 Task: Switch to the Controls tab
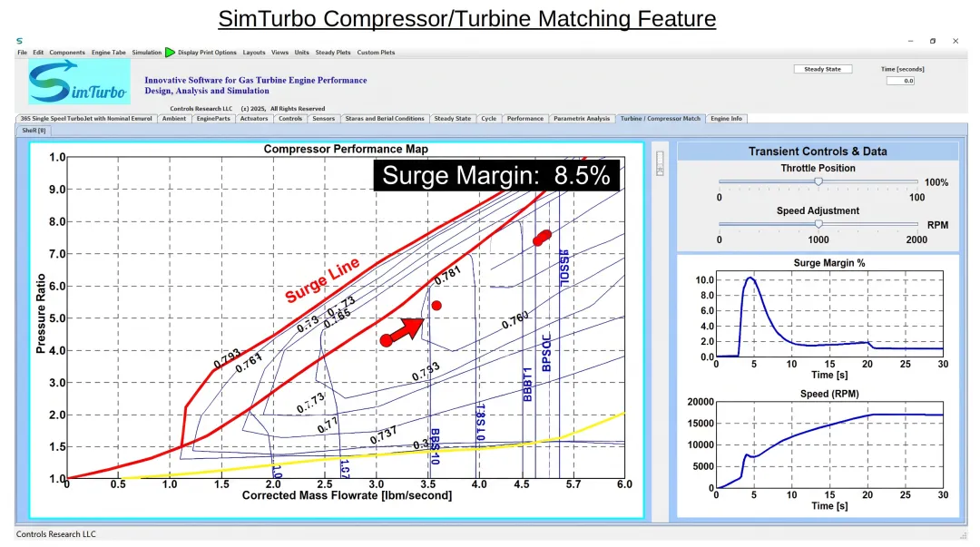click(x=290, y=119)
